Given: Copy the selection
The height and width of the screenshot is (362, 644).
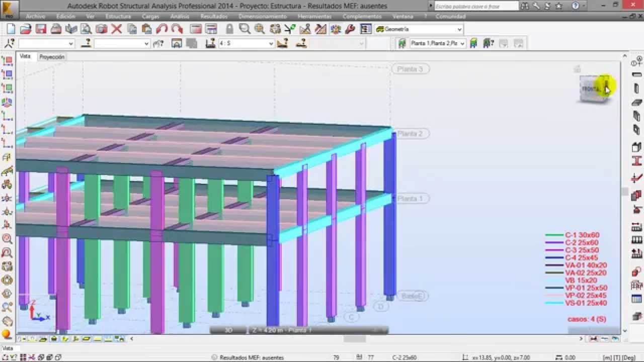Looking at the screenshot, I should pyautogui.click(x=132, y=29).
